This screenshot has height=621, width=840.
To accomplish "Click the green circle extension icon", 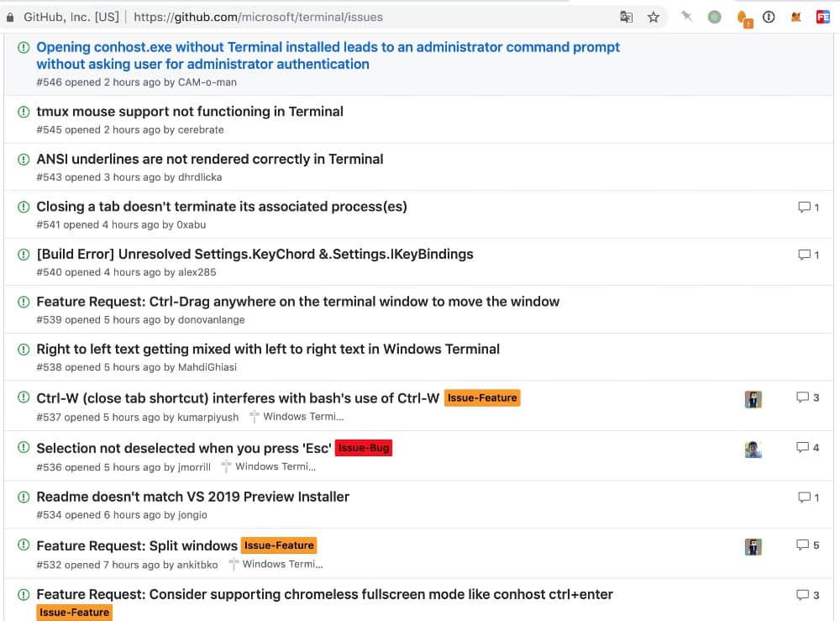I will [x=714, y=17].
